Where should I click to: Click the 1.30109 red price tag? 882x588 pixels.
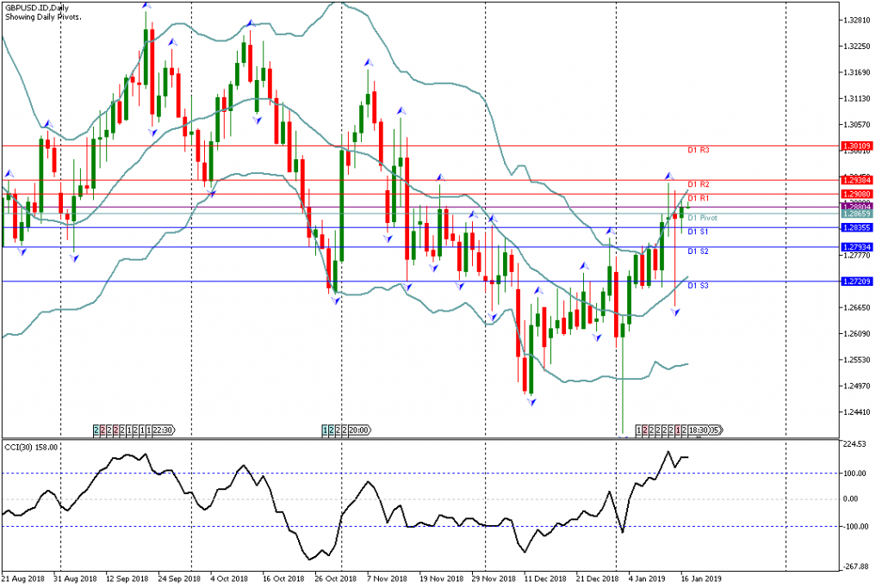pos(857,146)
